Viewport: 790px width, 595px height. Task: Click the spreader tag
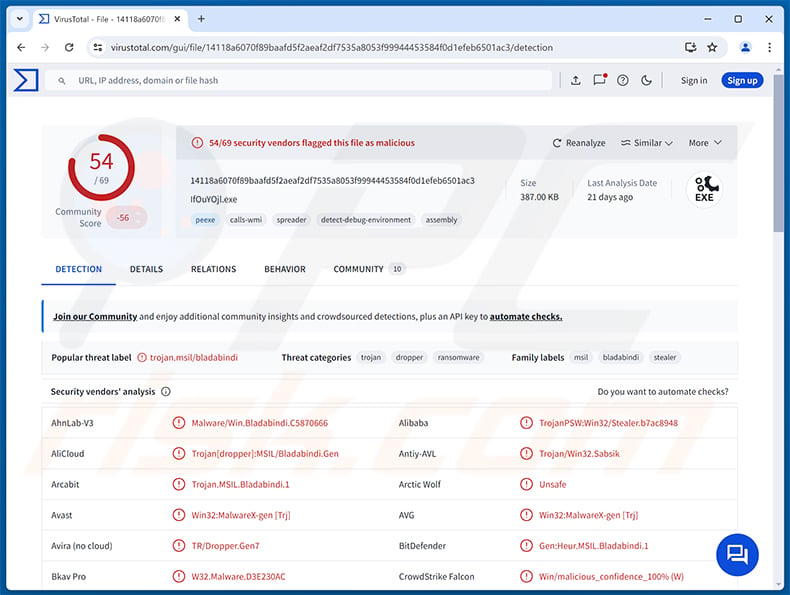291,220
